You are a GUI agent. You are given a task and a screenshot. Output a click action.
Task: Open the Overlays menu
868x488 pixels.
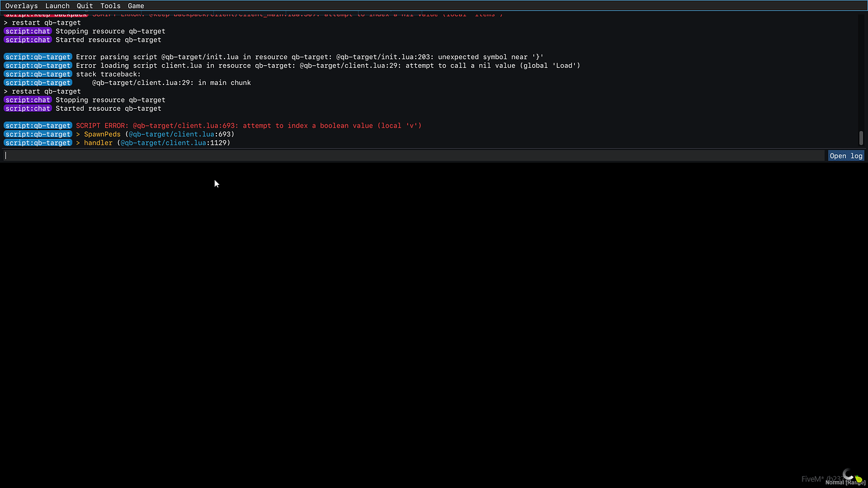point(21,6)
